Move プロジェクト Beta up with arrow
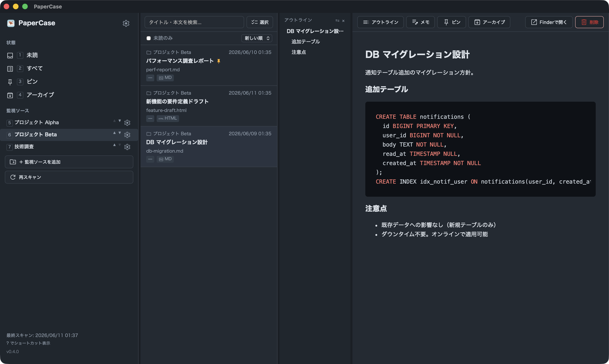The image size is (609, 364). tap(114, 133)
